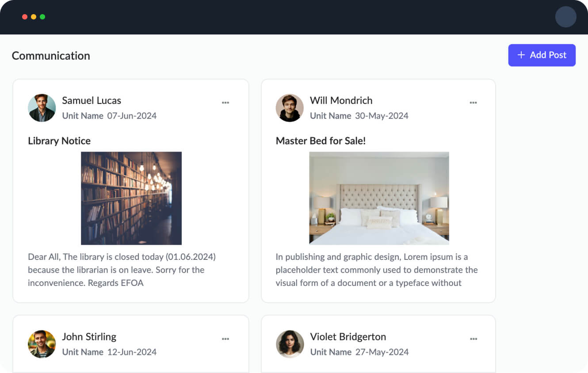The image size is (588, 373).
Task: Open the library bookshelf image
Action: [x=131, y=198]
